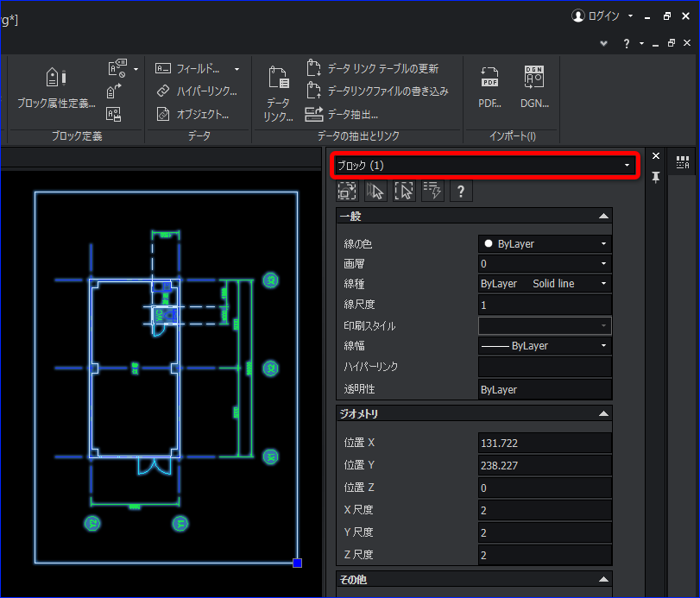Click データリンクテーブルの更新 button
This screenshot has width=700, height=598.
coord(372,68)
